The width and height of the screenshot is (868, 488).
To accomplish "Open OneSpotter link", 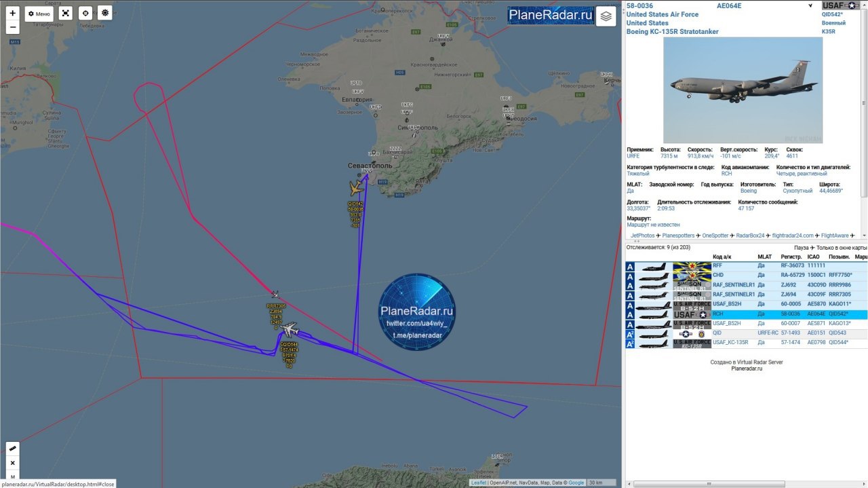I will (x=715, y=236).
